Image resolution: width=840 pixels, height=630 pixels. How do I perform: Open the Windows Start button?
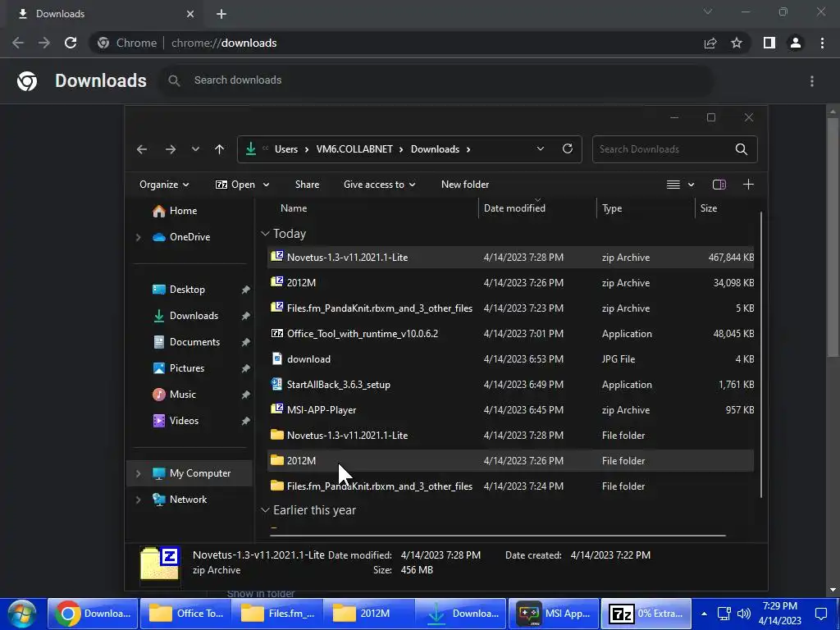[x=22, y=614]
